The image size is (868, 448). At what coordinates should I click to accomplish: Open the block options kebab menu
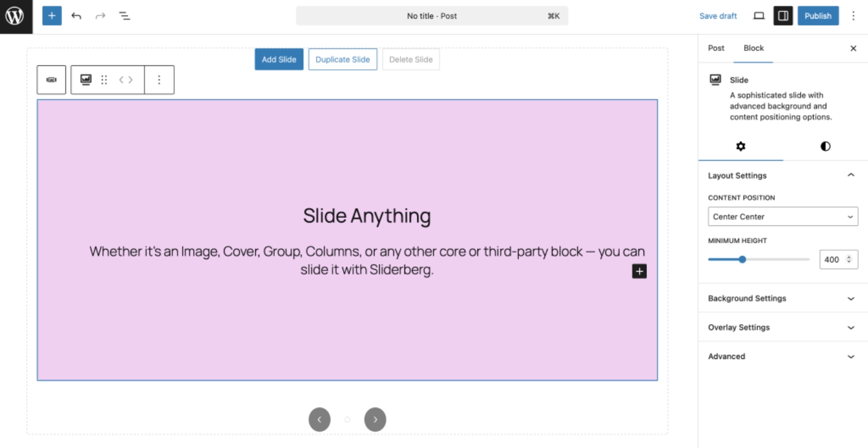click(159, 80)
